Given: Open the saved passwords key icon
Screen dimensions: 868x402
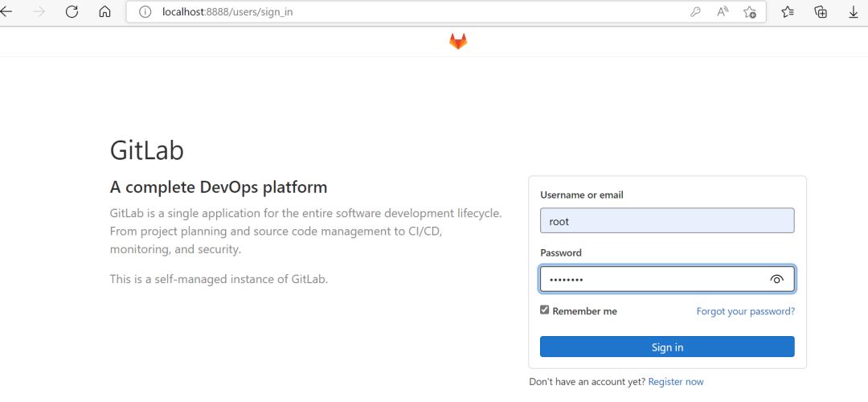Looking at the screenshot, I should pyautogui.click(x=695, y=12).
